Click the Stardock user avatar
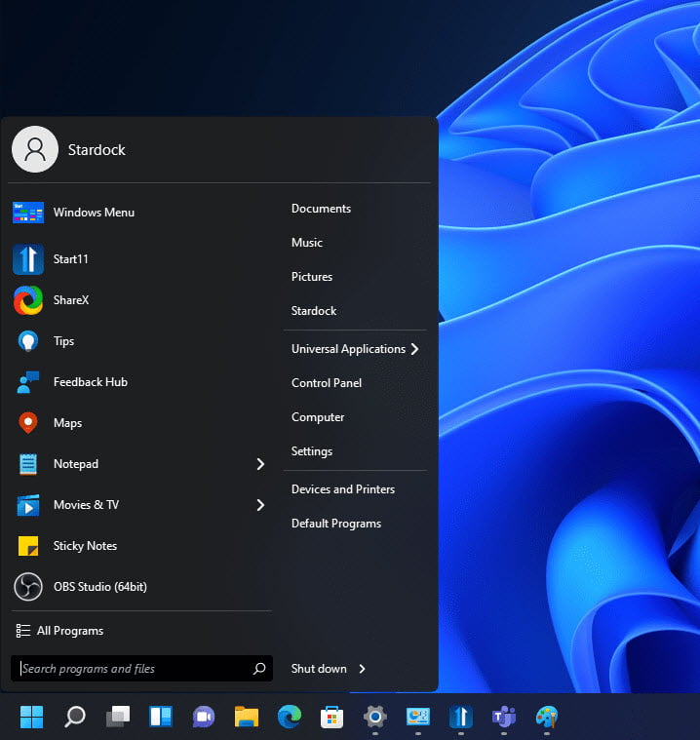The image size is (700, 740). point(35,149)
